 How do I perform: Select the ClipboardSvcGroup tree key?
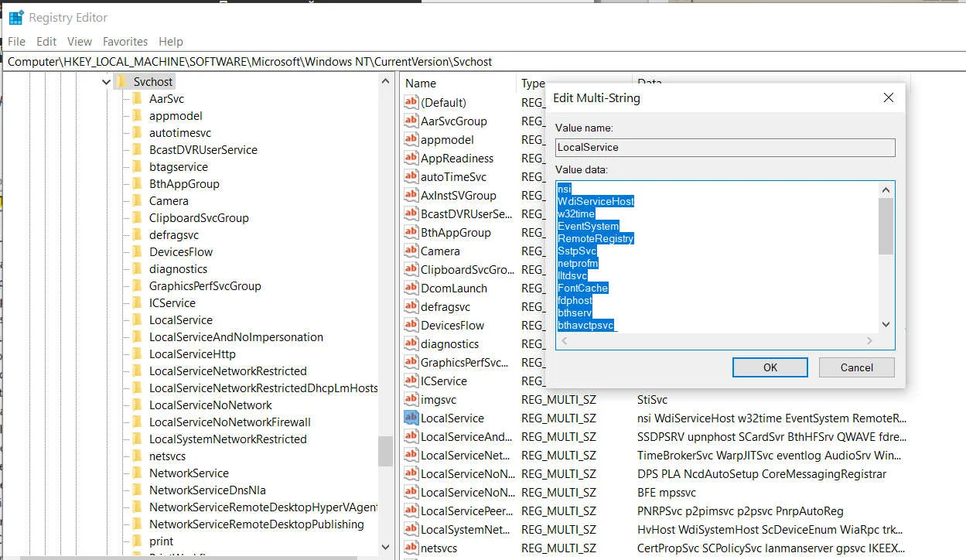pyautogui.click(x=199, y=217)
